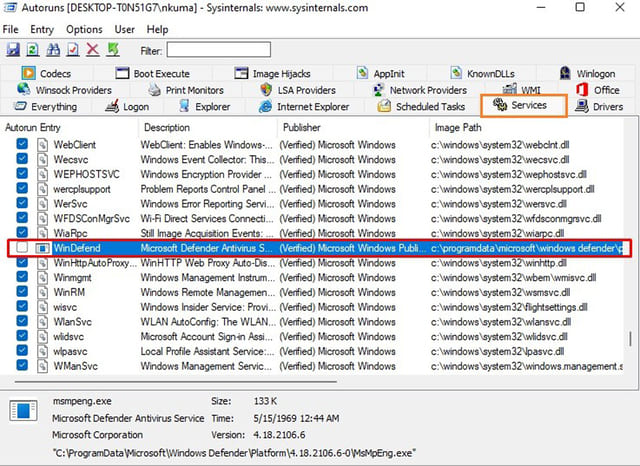Open the Logon tab
The image size is (640, 466).
127,107
